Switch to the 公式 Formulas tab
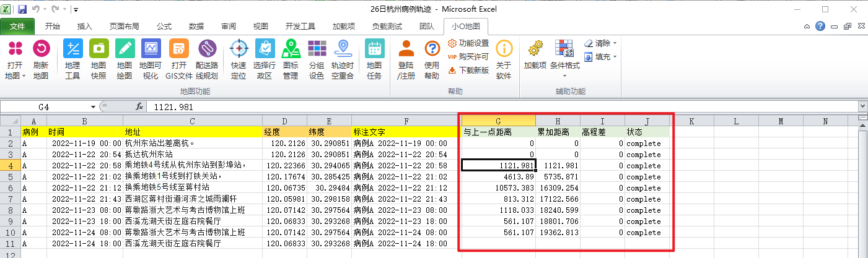The width and height of the screenshot is (868, 258). point(164,27)
